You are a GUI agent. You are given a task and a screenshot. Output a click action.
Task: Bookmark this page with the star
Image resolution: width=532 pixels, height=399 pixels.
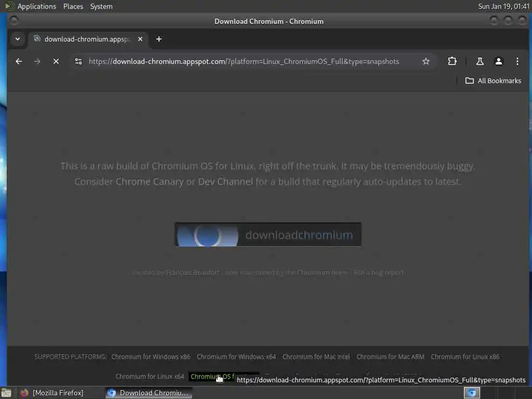pyautogui.click(x=426, y=61)
